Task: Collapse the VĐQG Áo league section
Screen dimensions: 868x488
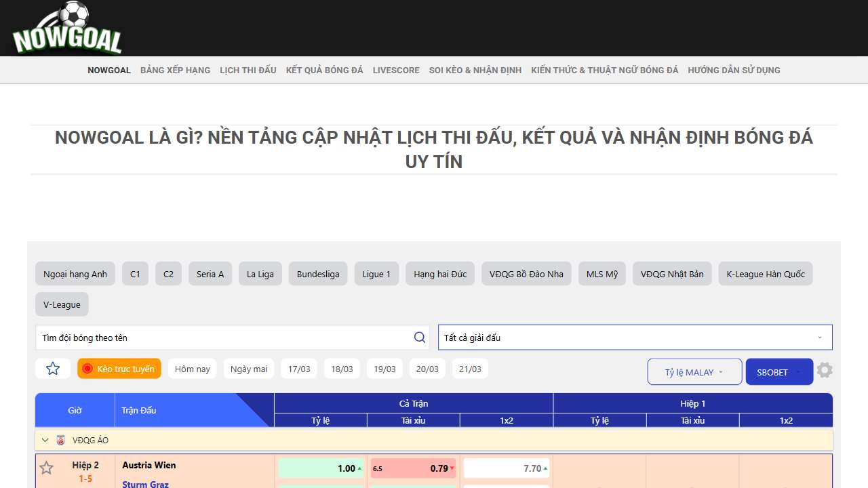Action: [45, 440]
